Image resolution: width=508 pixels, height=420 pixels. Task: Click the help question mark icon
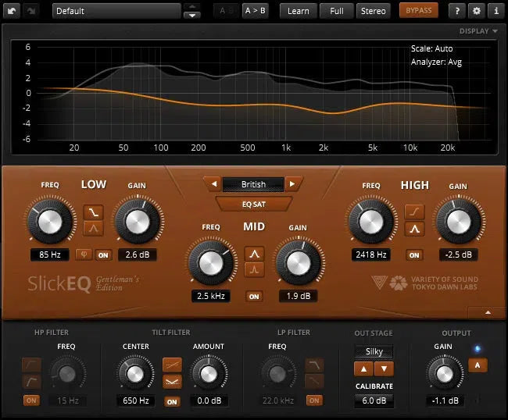(x=458, y=11)
